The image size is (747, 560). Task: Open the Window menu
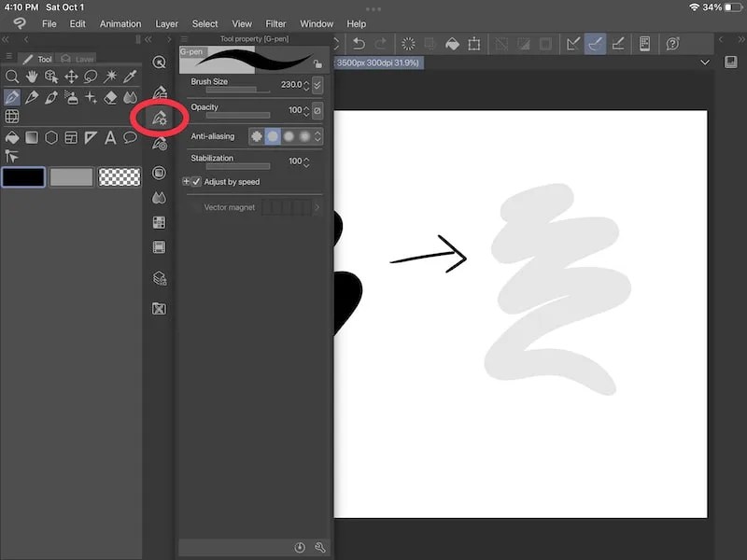pyautogui.click(x=317, y=23)
